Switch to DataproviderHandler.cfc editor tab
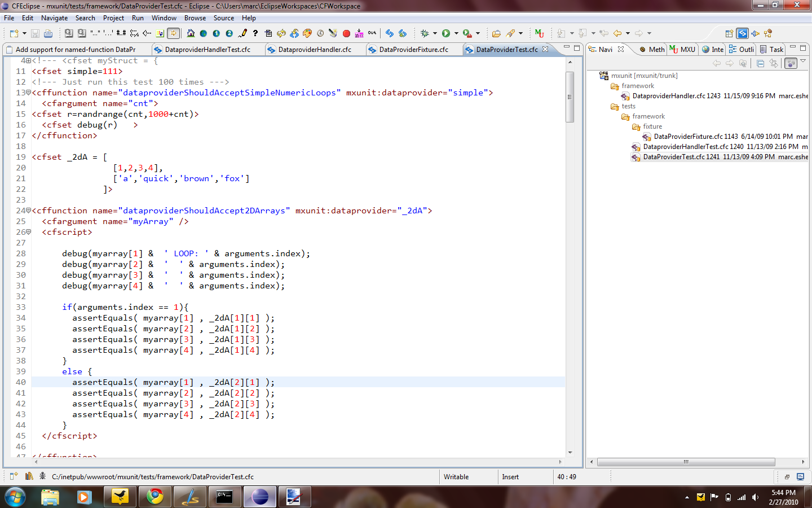This screenshot has height=508, width=812. pos(315,50)
